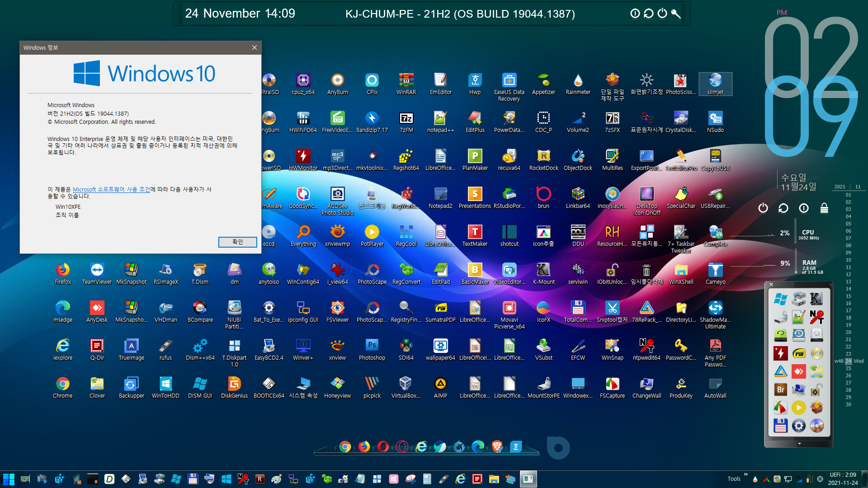The height and width of the screenshot is (488, 868).
Task: Click the Windows Start button
Action: click(9, 479)
